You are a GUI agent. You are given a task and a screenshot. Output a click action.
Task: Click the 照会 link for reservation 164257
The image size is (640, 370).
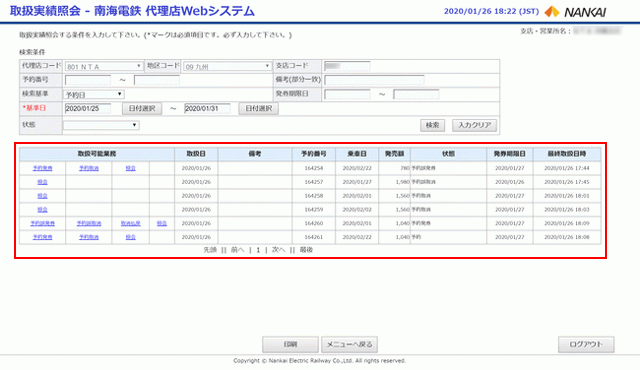point(42,182)
